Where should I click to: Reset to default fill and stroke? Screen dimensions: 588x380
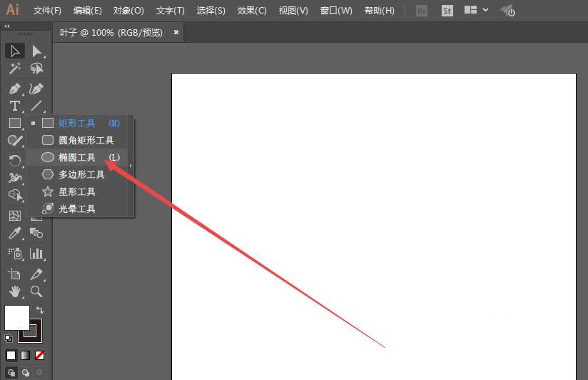pyautogui.click(x=8, y=338)
